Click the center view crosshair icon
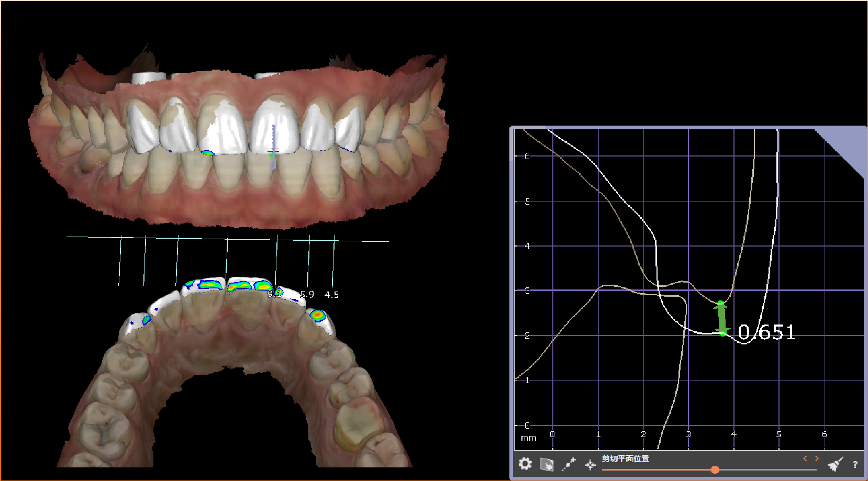868x481 pixels. point(590,465)
